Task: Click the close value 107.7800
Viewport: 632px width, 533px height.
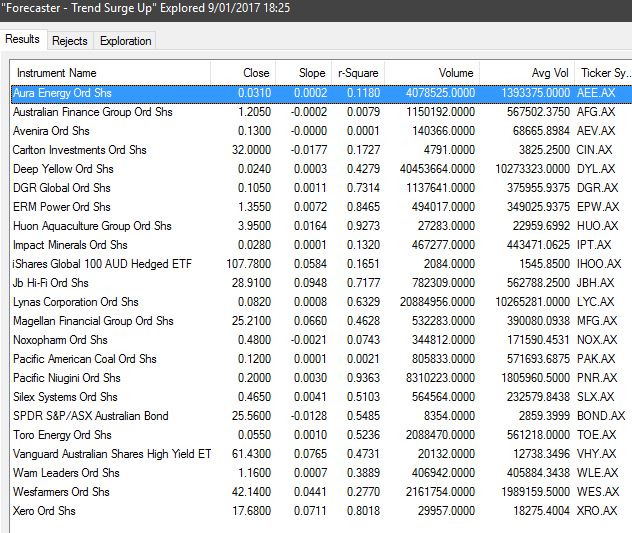Action: 249,264
